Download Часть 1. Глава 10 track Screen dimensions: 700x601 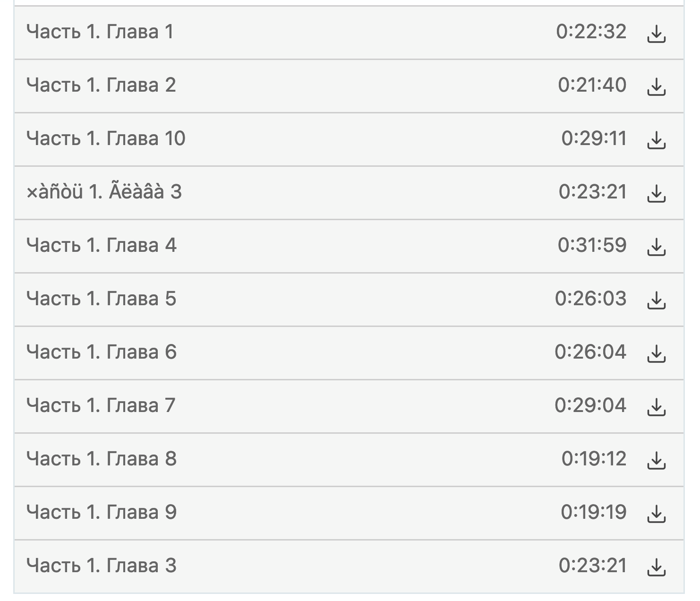656,140
